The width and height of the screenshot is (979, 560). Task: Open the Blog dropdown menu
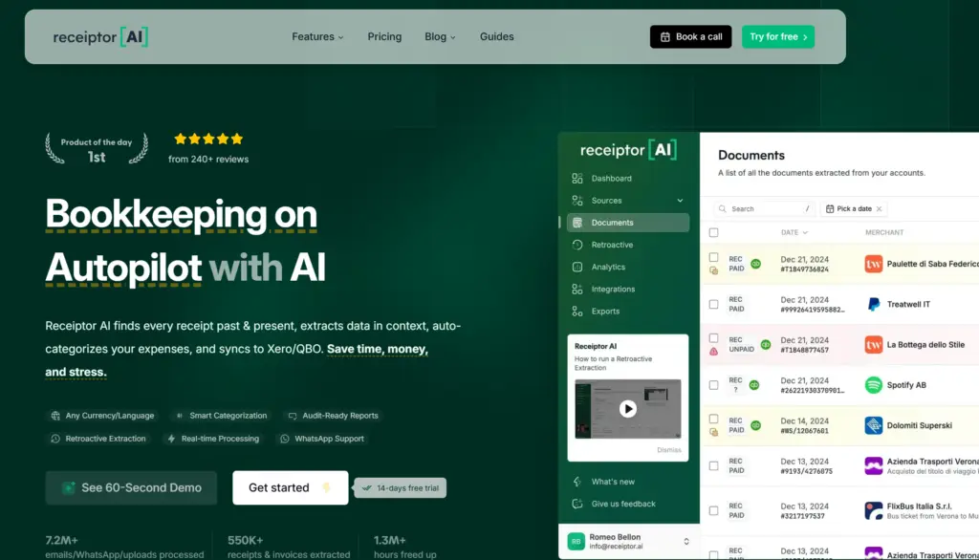[440, 37]
